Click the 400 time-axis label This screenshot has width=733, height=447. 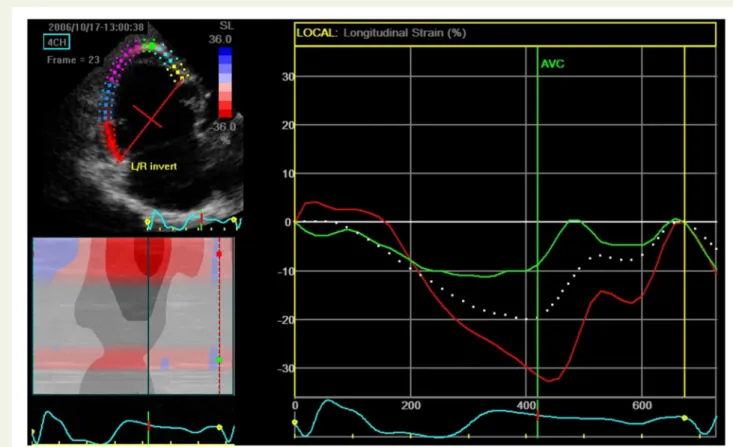[525, 405]
